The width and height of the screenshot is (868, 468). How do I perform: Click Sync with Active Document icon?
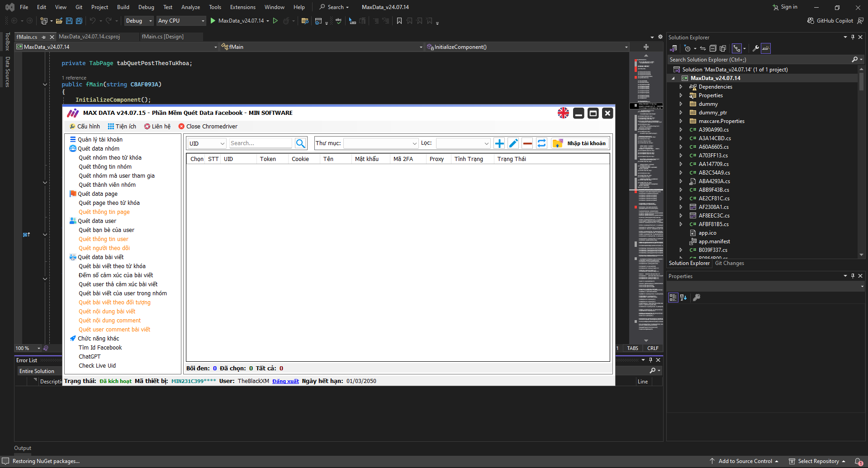pyautogui.click(x=703, y=48)
